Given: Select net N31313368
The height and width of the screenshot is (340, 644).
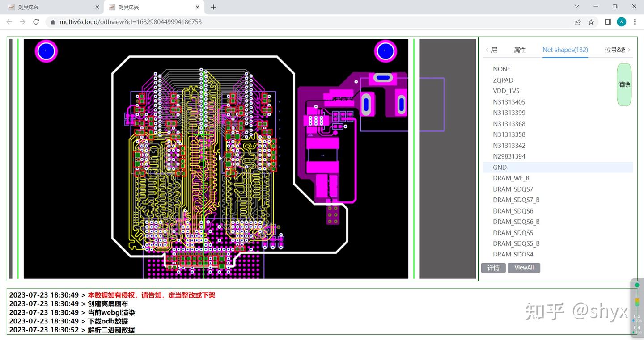Looking at the screenshot, I should tap(558, 124).
